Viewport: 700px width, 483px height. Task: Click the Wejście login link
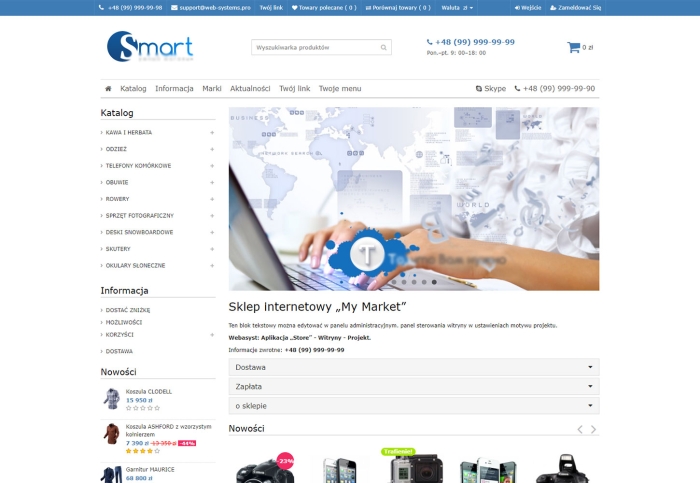coord(528,7)
